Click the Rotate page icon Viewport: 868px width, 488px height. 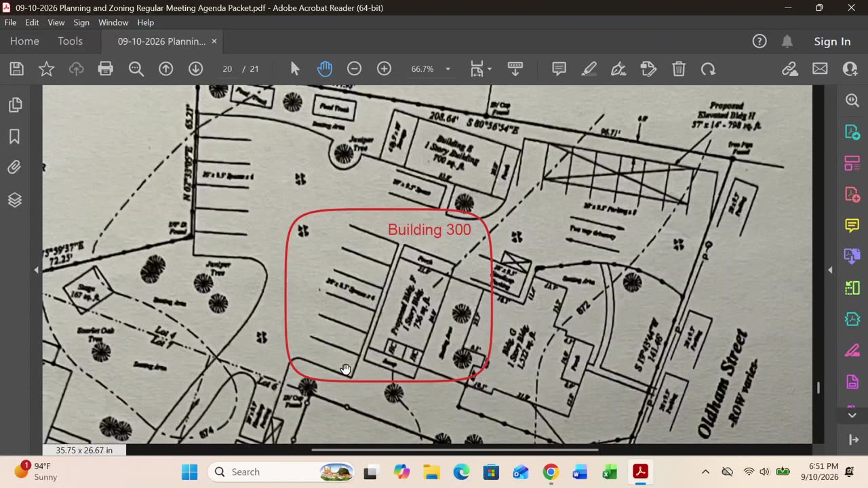709,68
